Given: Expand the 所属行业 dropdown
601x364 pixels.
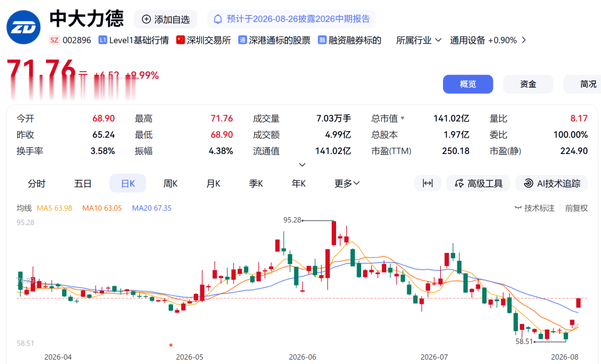Looking at the screenshot, I should tap(418, 40).
